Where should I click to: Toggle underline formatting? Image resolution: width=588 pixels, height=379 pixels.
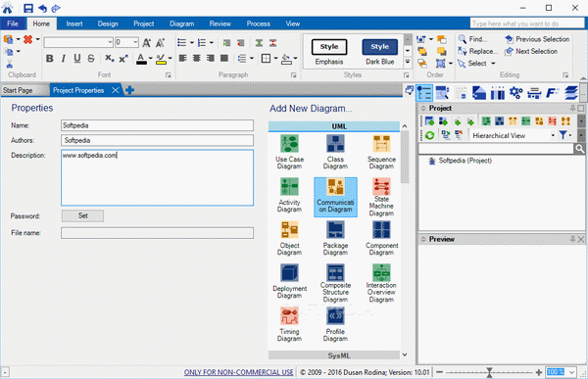[77, 59]
